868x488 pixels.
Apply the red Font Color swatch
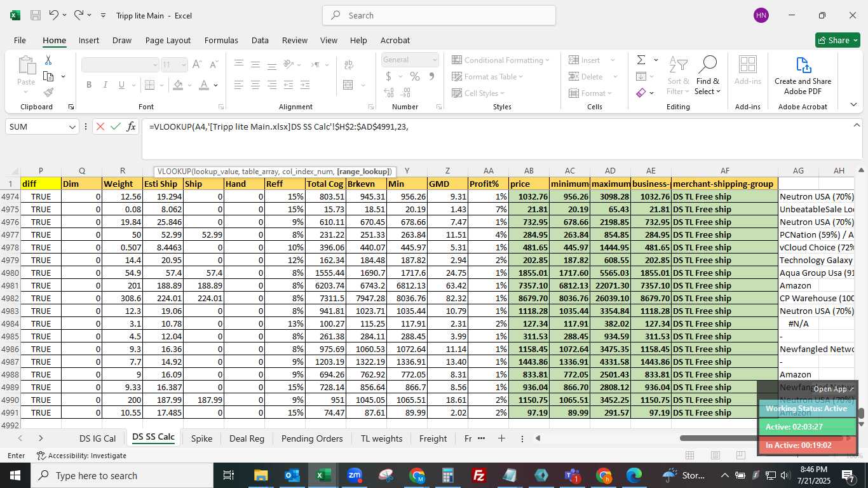pyautogui.click(x=203, y=85)
